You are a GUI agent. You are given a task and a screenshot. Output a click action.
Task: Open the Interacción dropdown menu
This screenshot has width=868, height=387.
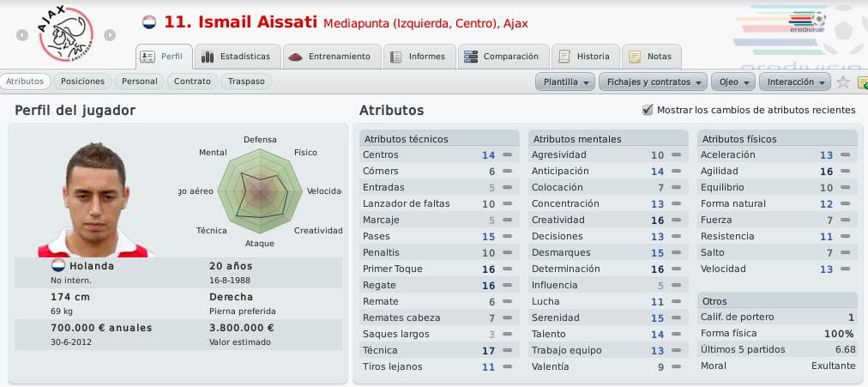795,82
